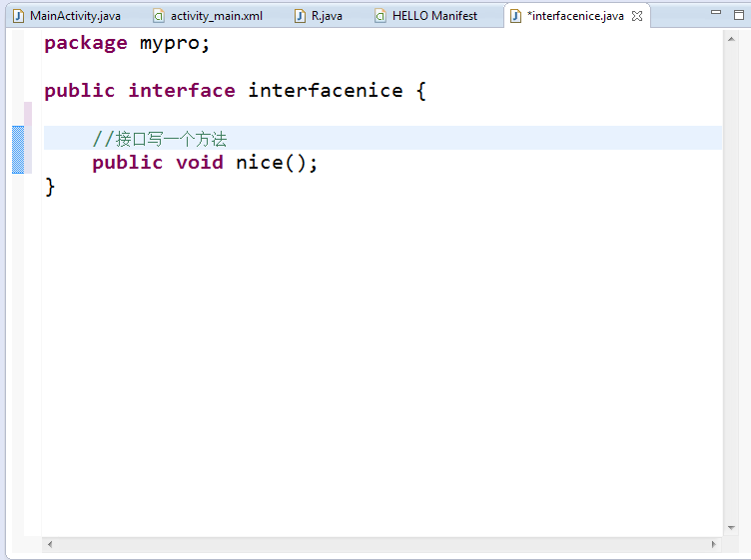Screen dimensions: 751x560
Task: Minimize the editor area
Action: 716,12
